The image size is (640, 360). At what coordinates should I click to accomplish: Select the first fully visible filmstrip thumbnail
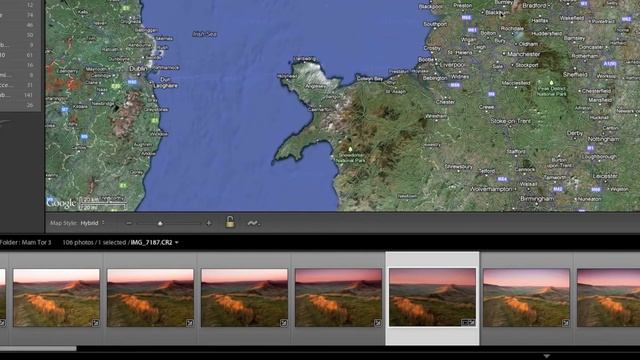(56, 297)
